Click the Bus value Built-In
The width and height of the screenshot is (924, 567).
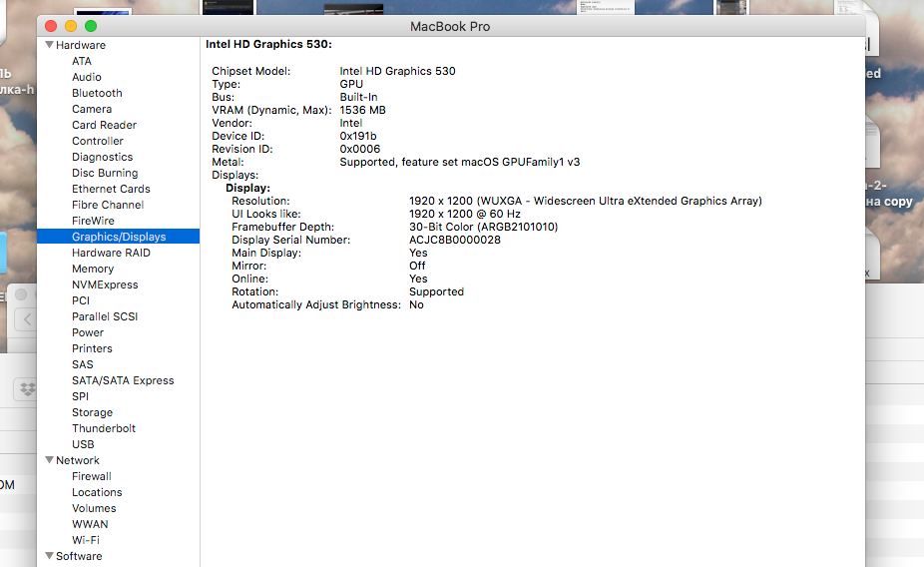click(358, 97)
